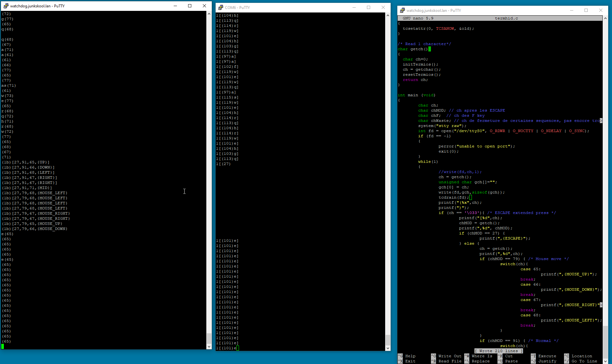Click the 'int main (void)' line in nano

[x=417, y=95]
